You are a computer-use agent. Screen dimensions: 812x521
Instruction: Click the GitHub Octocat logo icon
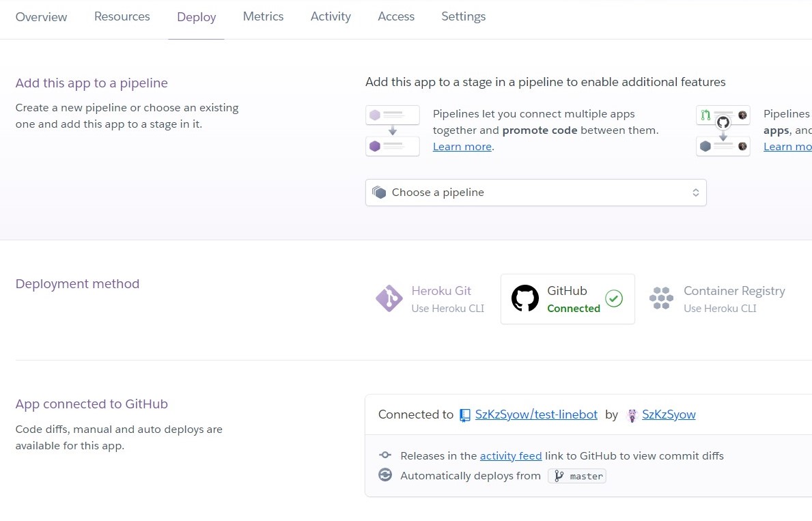[525, 298]
